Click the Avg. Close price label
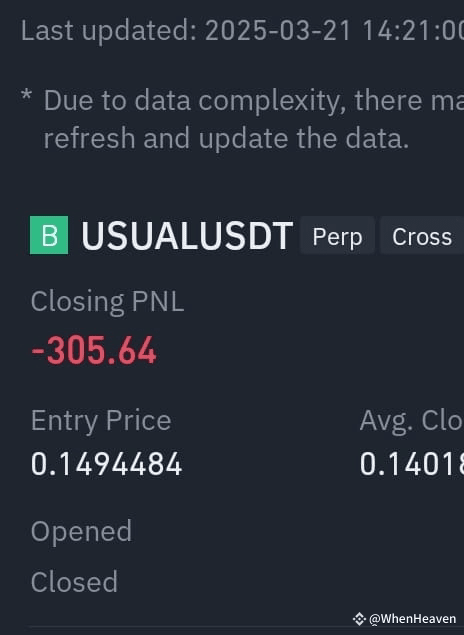This screenshot has height=635, width=464. point(411,421)
